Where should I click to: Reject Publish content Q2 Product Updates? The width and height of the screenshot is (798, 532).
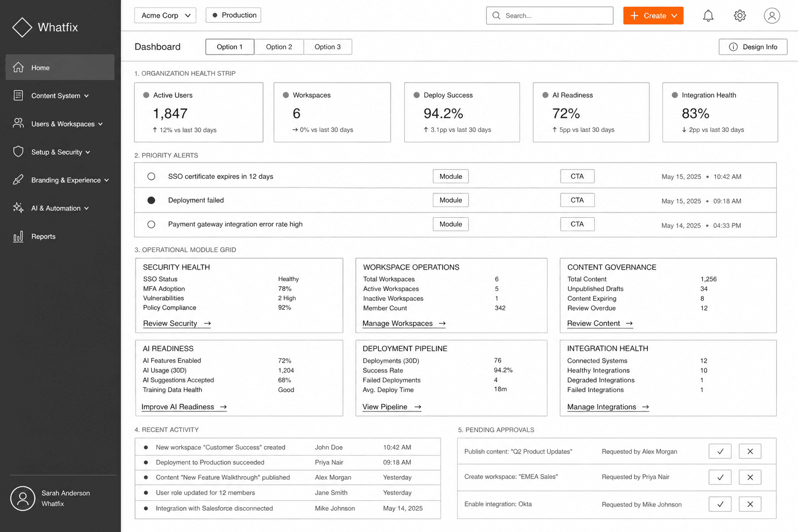pyautogui.click(x=750, y=451)
